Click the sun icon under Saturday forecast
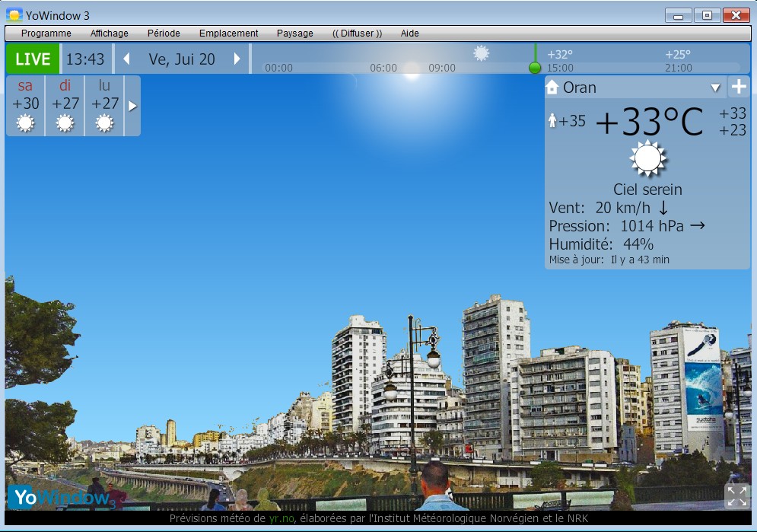Viewport: 757px width, 532px height. click(x=25, y=123)
